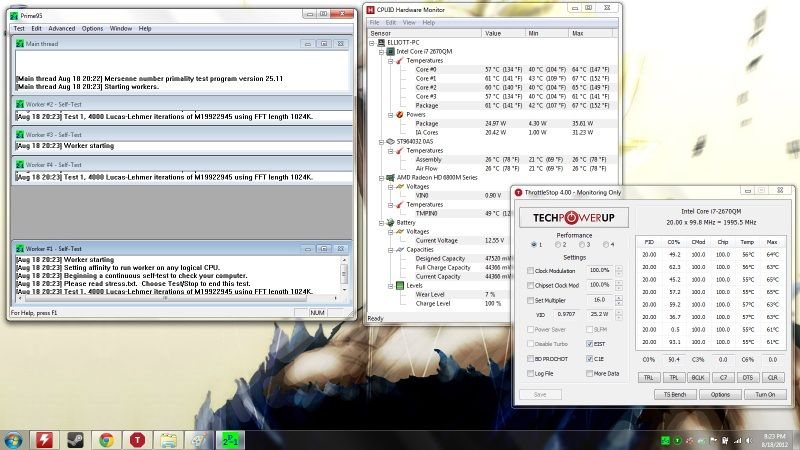Click the Main thread window icon
The width and height of the screenshot is (800, 450).
click(20, 44)
